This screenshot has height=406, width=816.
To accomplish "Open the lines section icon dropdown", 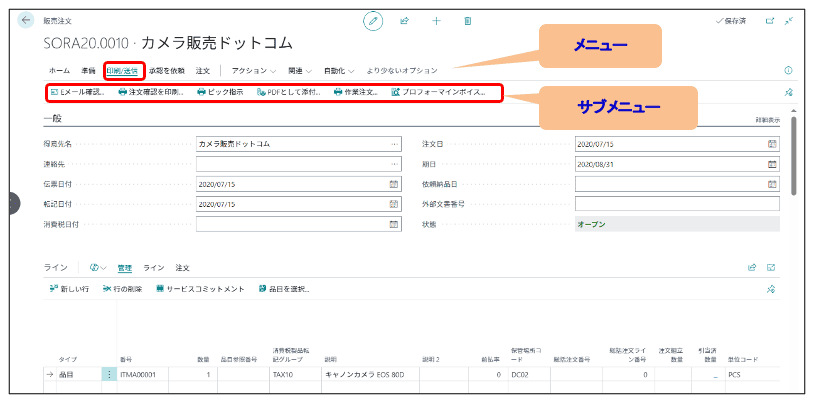I will point(98,268).
